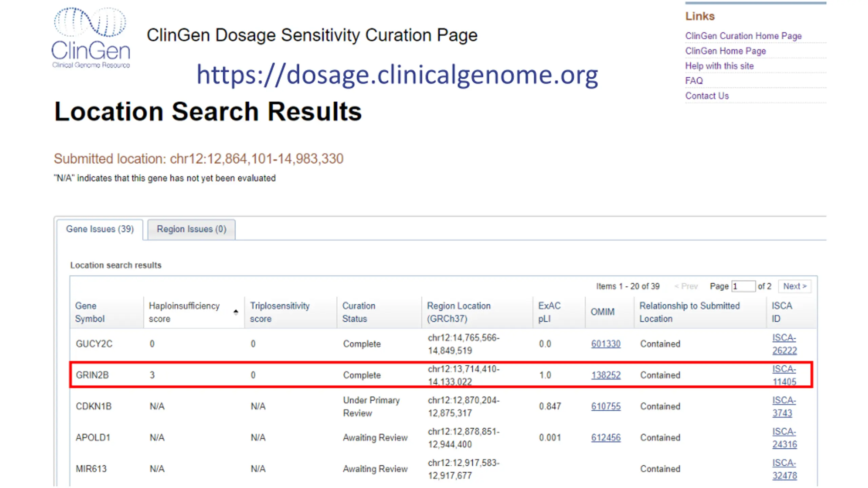Select the MIR613 gene symbol cell
The image size is (868, 488).
(x=91, y=469)
